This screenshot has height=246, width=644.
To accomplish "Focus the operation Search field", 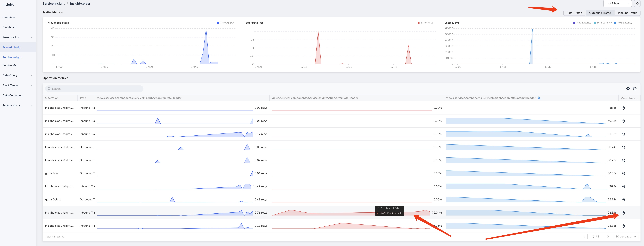I will coord(94,89).
